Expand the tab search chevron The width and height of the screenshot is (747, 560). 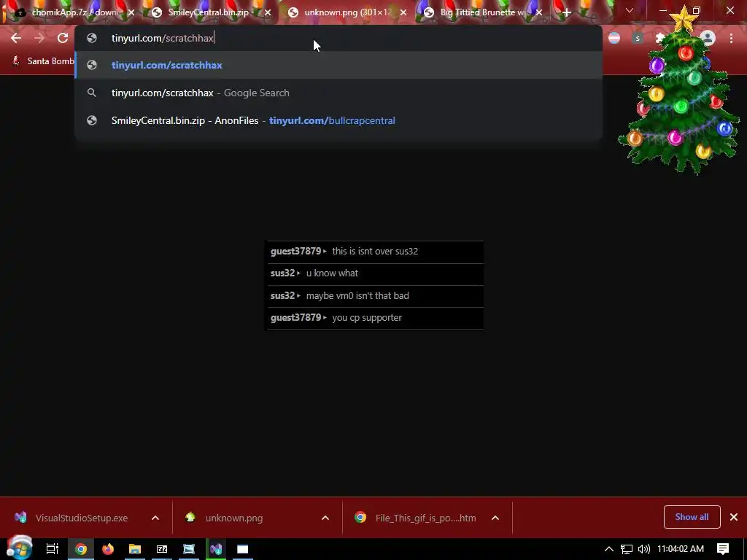pos(630,10)
